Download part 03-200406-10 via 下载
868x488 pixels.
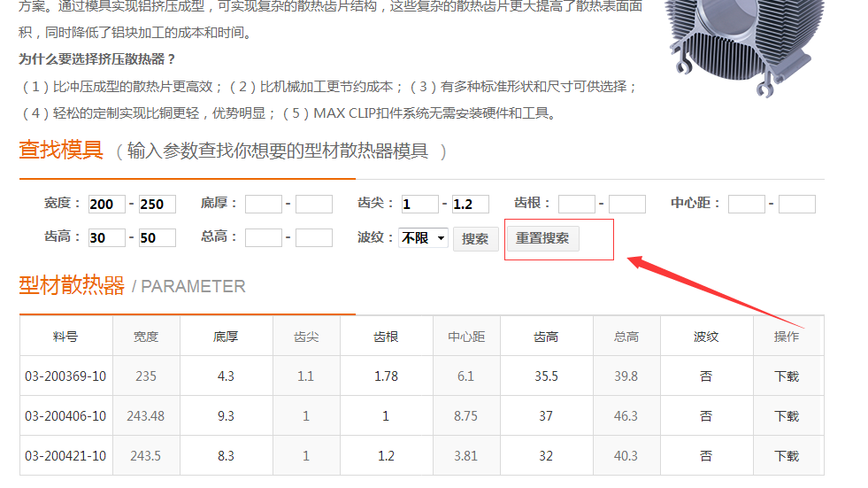coord(786,416)
